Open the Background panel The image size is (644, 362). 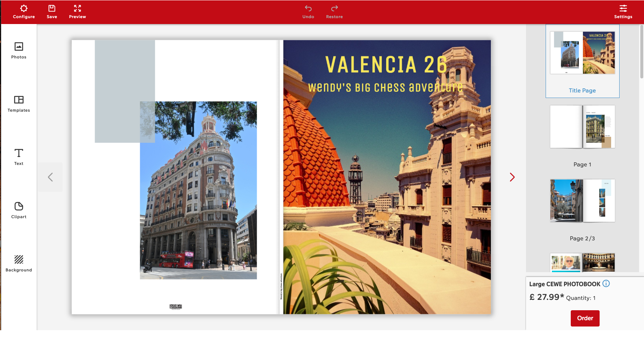19,264
